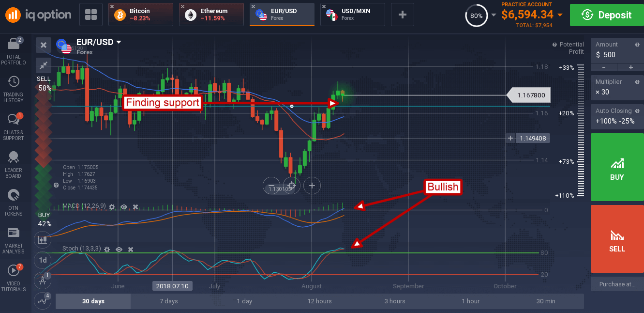Toggle Stoch indicator visibility eye
Viewport: 644px width, 313px height.
click(x=119, y=249)
